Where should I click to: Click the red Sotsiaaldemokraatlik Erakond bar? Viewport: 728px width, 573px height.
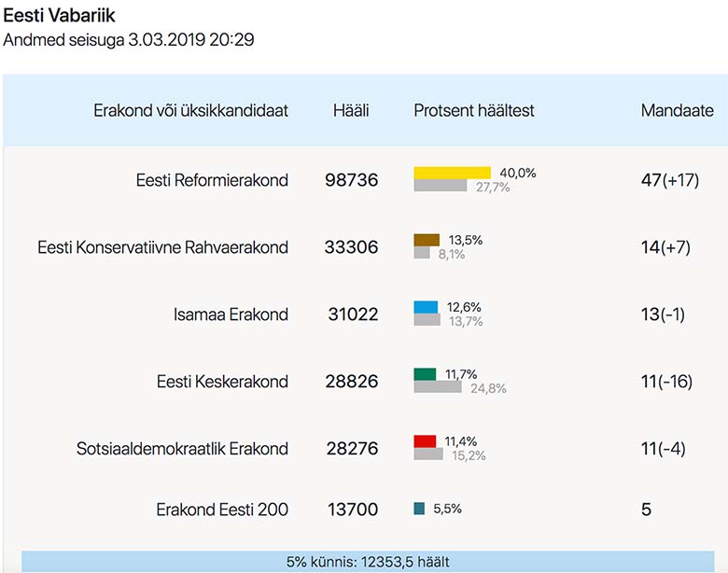[425, 441]
